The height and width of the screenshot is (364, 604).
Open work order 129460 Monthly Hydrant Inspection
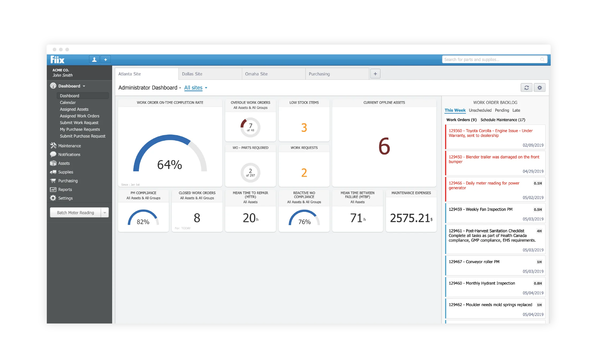click(x=495, y=287)
